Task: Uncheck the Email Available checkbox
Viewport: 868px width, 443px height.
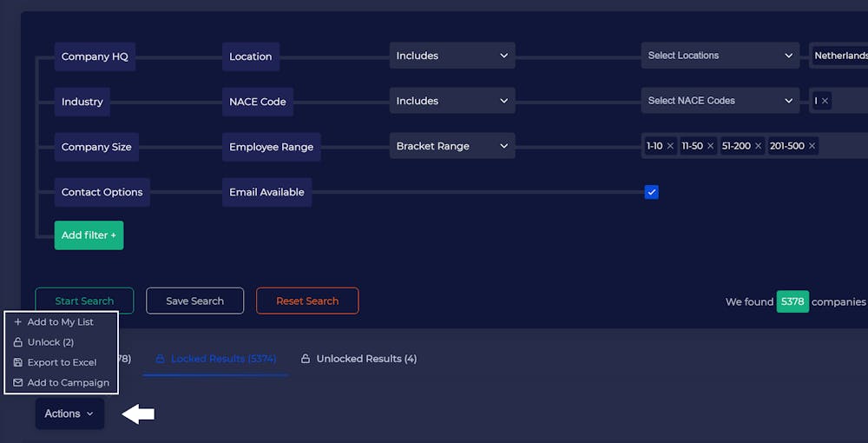Action: pos(652,192)
